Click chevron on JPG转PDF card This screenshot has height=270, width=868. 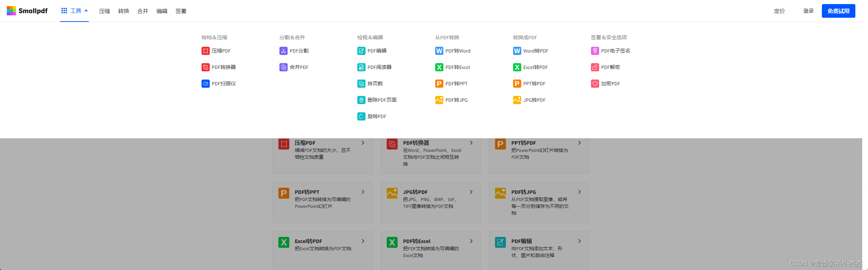471,192
